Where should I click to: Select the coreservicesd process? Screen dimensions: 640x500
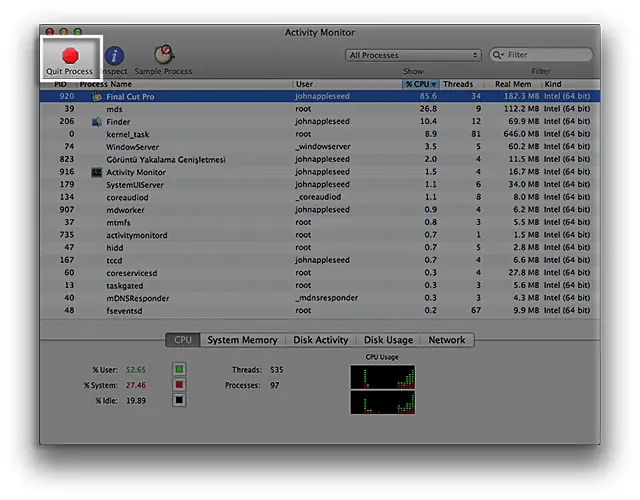(132, 273)
